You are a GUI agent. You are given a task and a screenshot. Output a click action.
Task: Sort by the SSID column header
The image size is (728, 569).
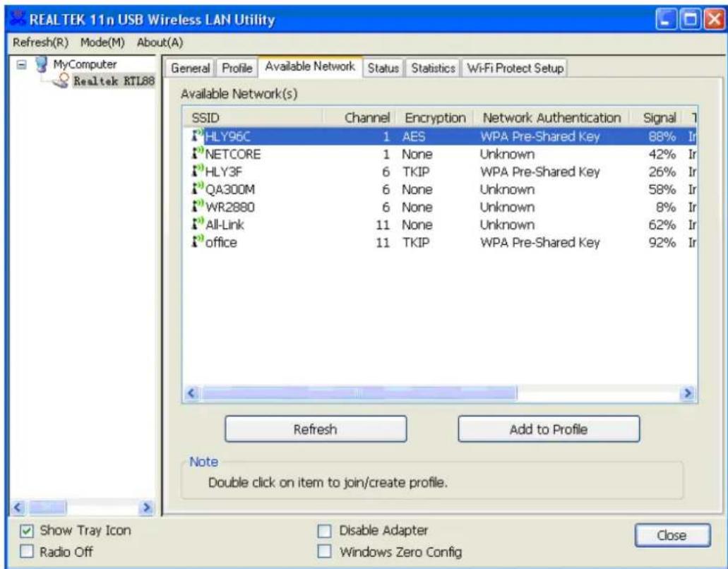click(253, 118)
